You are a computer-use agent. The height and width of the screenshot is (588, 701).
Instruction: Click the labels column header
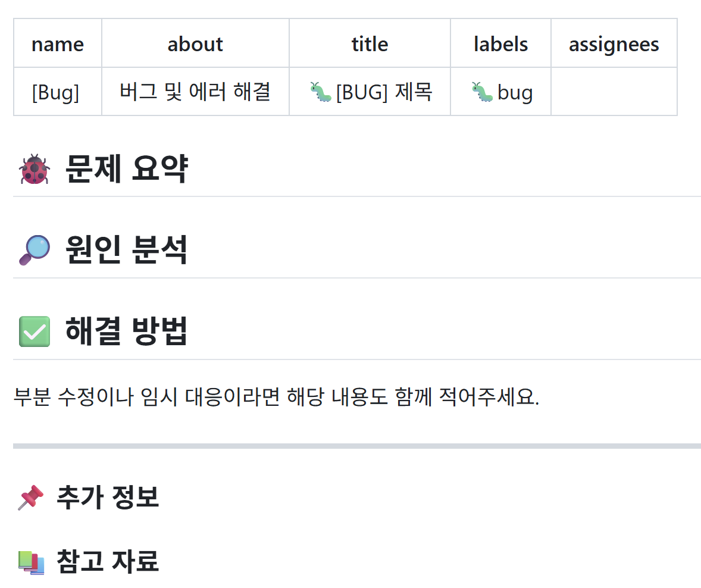point(500,43)
